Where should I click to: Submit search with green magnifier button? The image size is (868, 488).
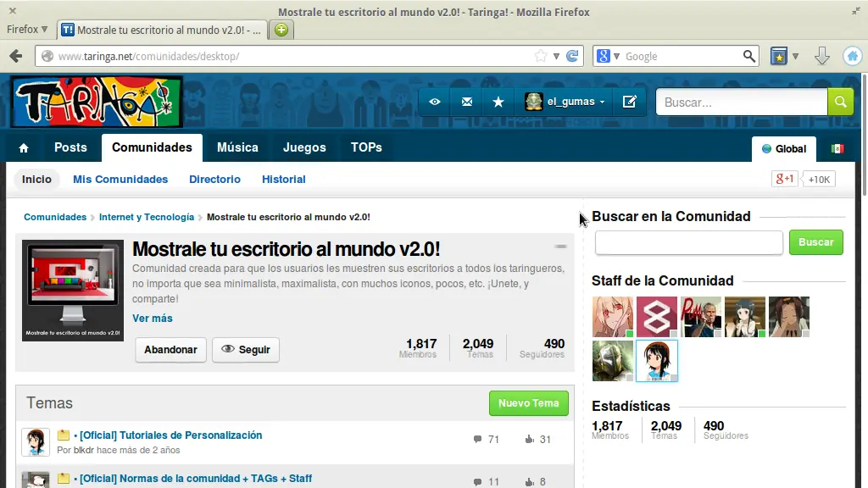click(840, 102)
